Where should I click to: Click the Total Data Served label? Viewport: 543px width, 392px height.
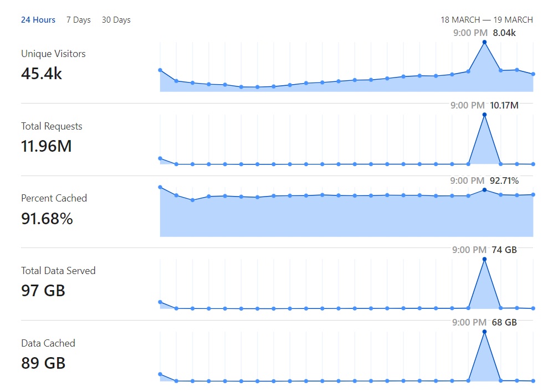click(58, 271)
